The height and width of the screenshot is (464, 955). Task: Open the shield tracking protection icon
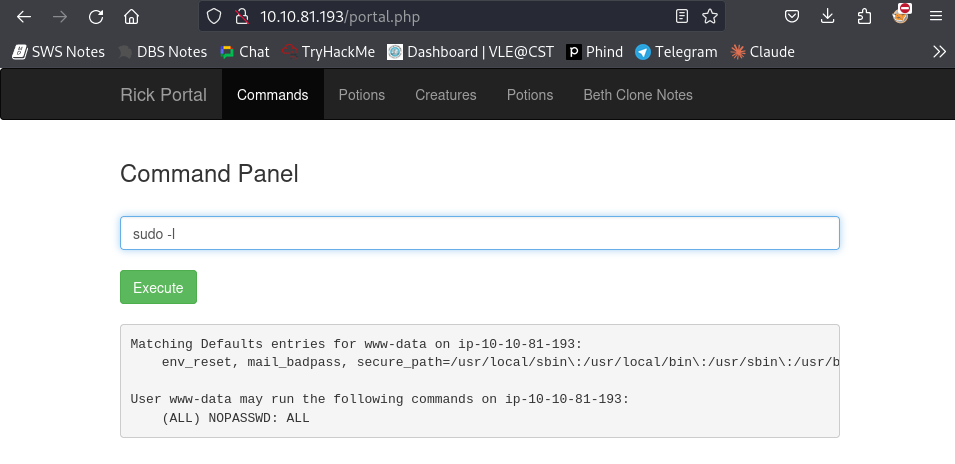(x=214, y=16)
